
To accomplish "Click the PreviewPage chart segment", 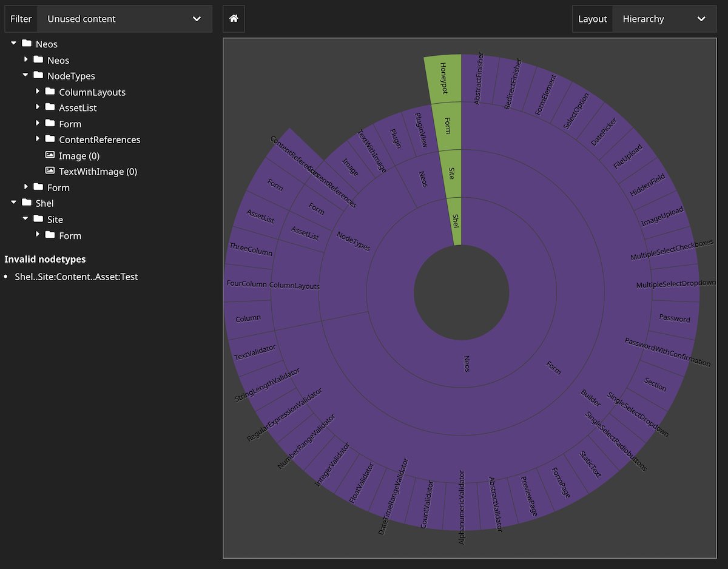I will (x=530, y=496).
